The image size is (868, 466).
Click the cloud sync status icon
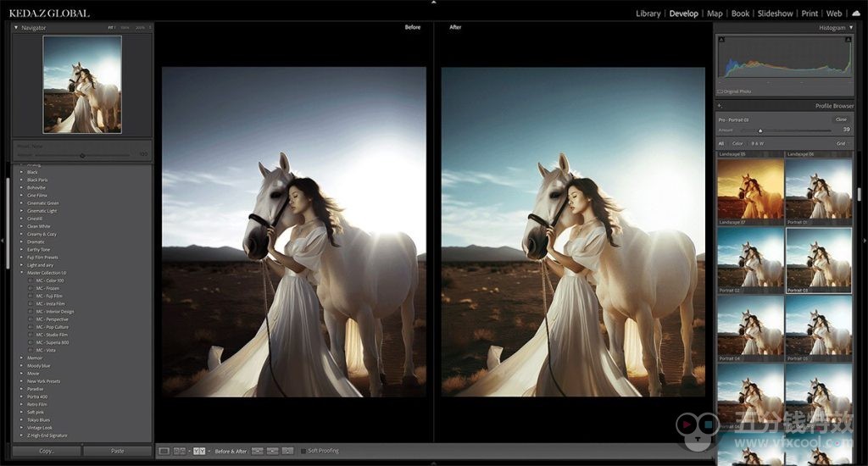coord(856,14)
